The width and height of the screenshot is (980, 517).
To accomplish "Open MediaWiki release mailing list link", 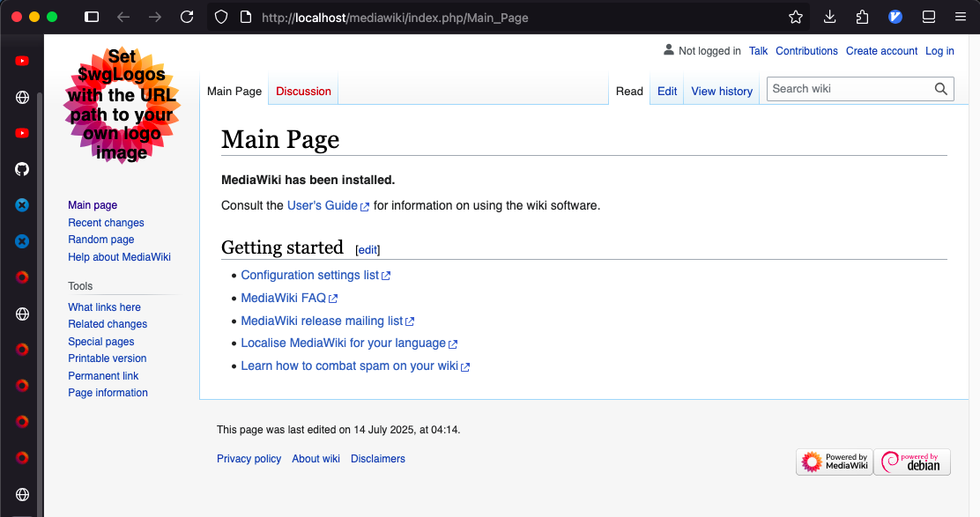I will click(328, 321).
